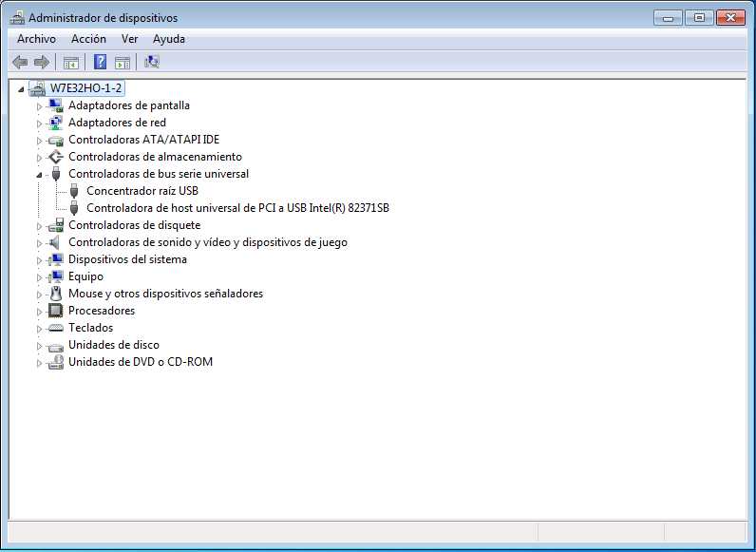Viewport: 756px width, 552px height.
Task: Click the scan for hardware changes icon
Action: 152,63
